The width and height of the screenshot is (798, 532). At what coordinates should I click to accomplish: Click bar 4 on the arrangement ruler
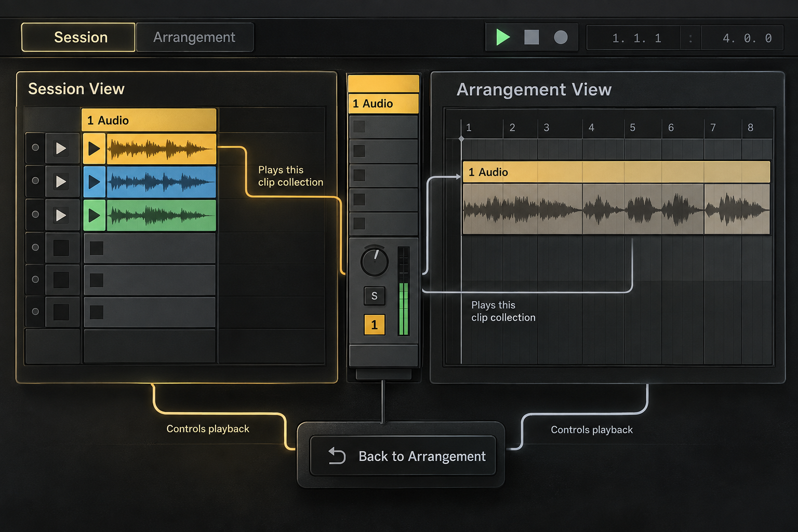click(x=591, y=127)
